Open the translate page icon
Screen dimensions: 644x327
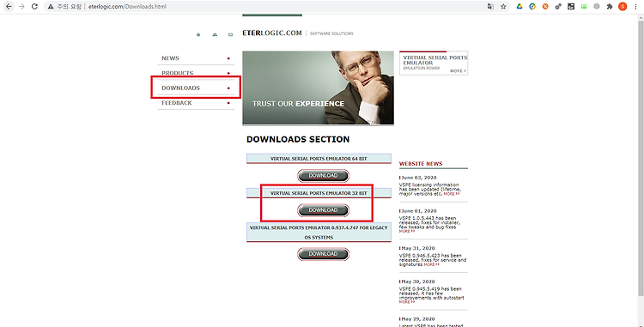tap(490, 7)
